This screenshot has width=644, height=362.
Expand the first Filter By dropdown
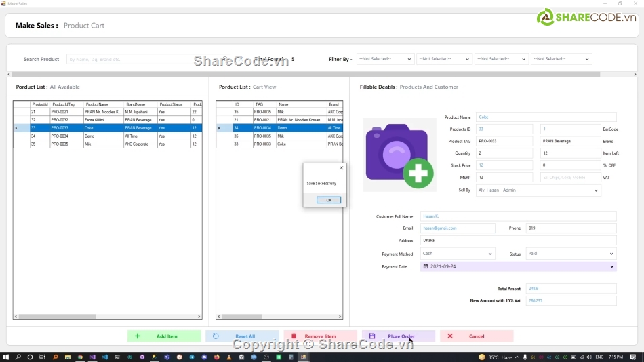(x=408, y=59)
